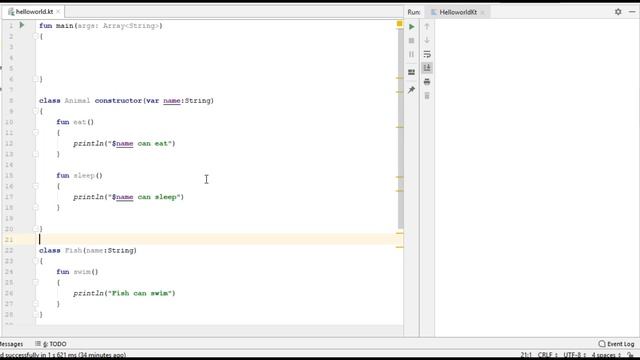Hide the Run tool window
The height and width of the screenshot is (360, 640).
tap(632, 12)
